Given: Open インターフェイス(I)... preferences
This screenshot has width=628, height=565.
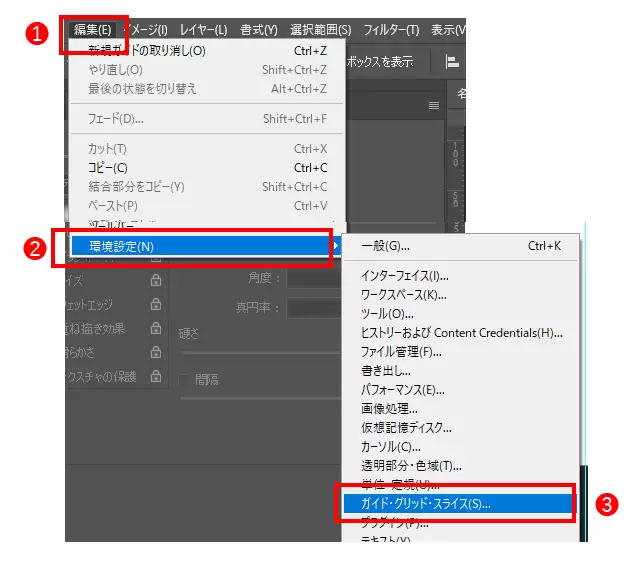Looking at the screenshot, I should [404, 275].
